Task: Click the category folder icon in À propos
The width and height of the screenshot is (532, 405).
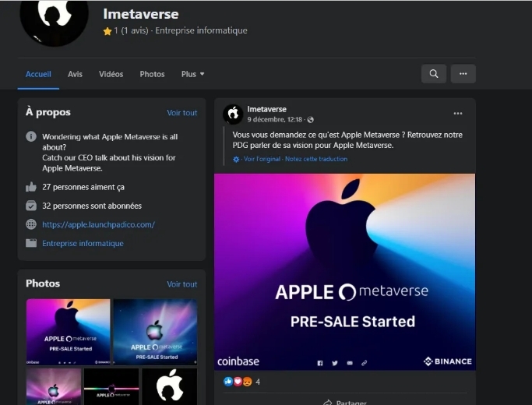Action: point(31,243)
